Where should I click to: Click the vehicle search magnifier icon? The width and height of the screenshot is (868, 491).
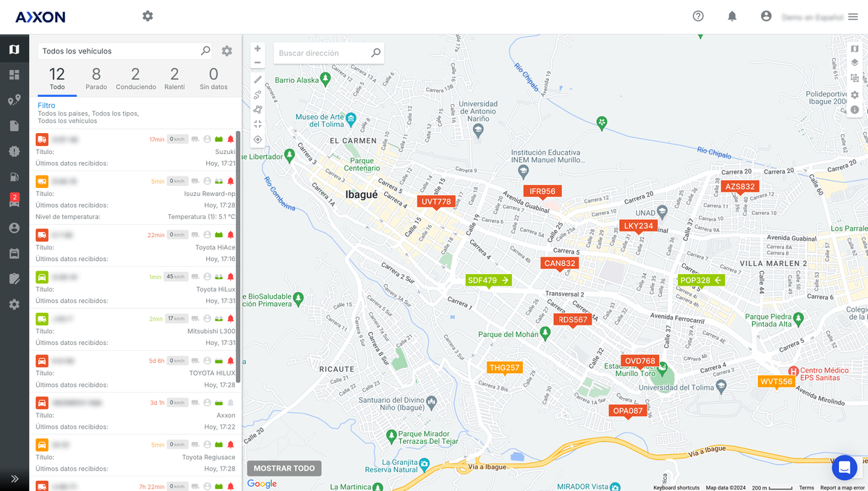(x=205, y=51)
